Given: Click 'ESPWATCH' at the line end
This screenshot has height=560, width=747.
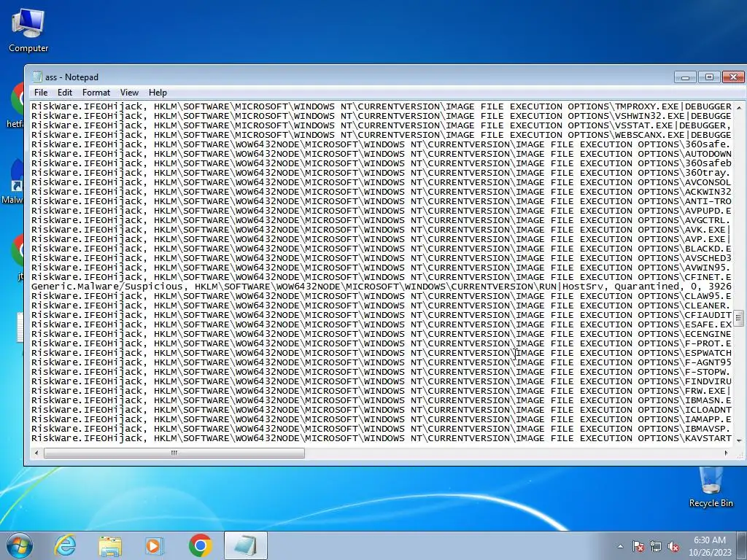Looking at the screenshot, I should point(708,353).
